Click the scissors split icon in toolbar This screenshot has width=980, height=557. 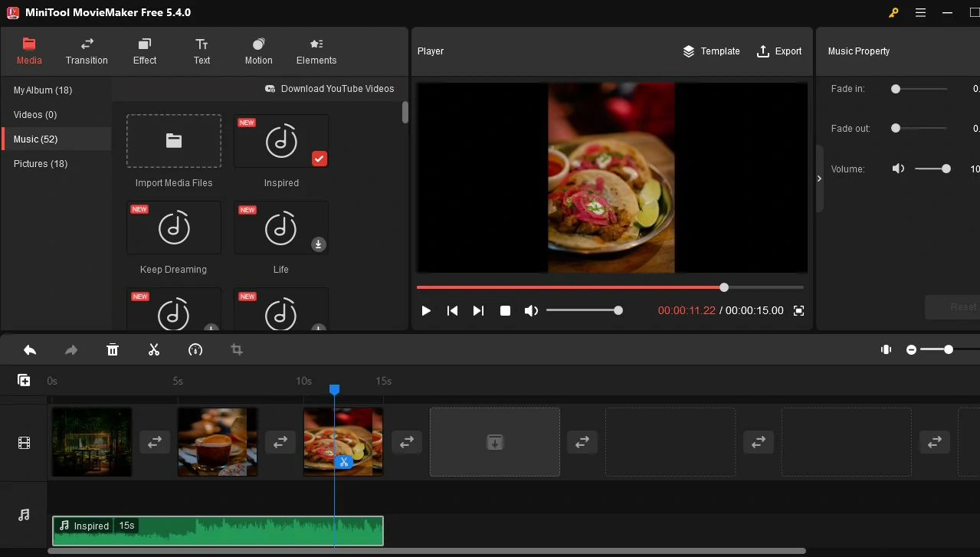point(154,350)
